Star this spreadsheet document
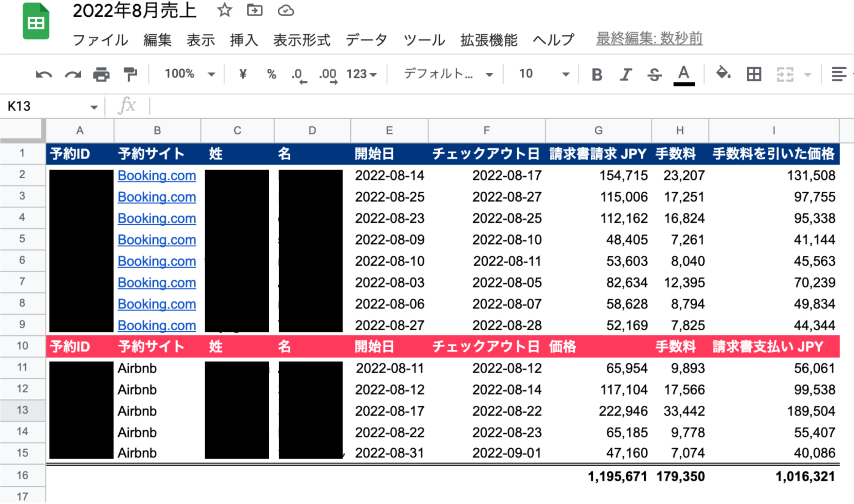 click(x=224, y=10)
